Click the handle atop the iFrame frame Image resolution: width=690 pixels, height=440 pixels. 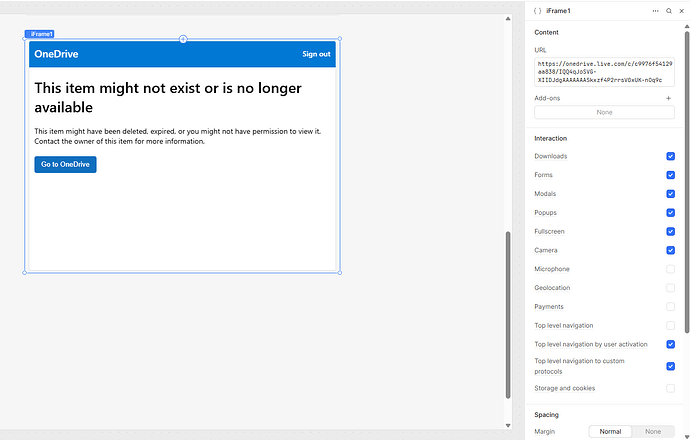pyautogui.click(x=183, y=39)
